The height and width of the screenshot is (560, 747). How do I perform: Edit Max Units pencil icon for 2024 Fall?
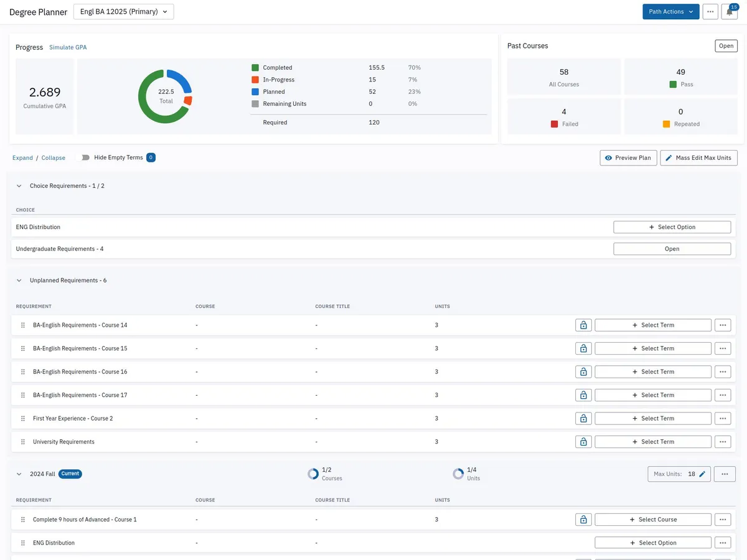[702, 474]
